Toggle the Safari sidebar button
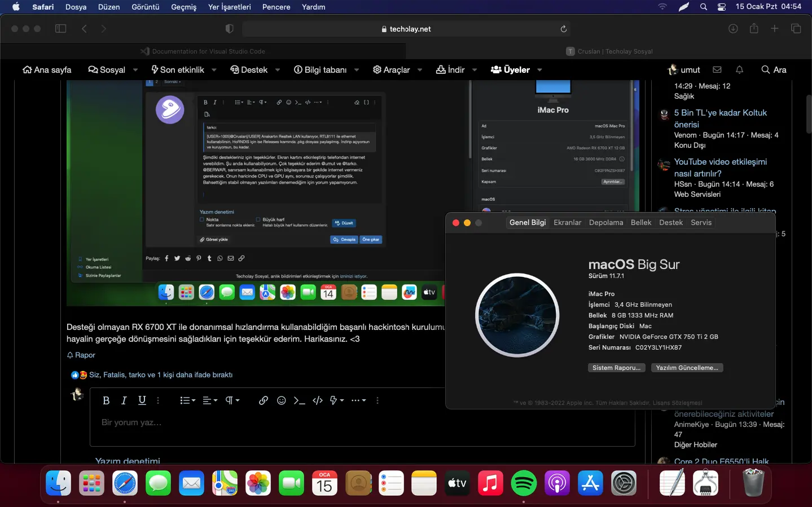Screen dimensions: 812x507 (x=61, y=29)
